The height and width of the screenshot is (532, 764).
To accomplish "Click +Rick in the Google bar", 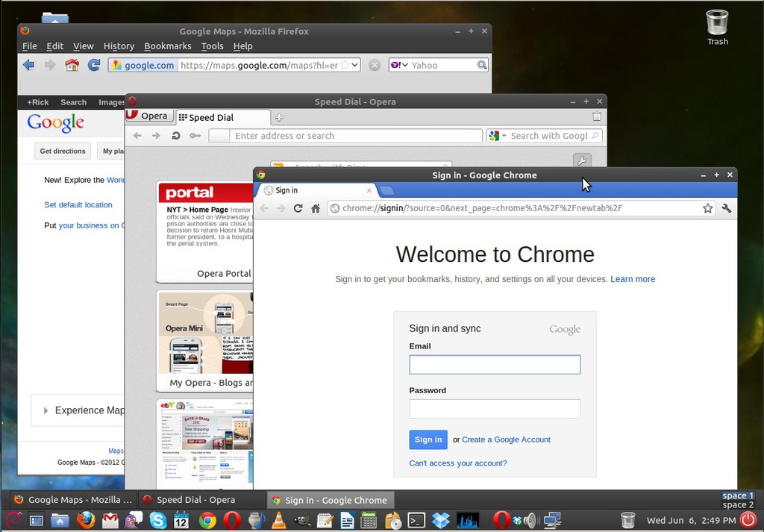I will [37, 102].
